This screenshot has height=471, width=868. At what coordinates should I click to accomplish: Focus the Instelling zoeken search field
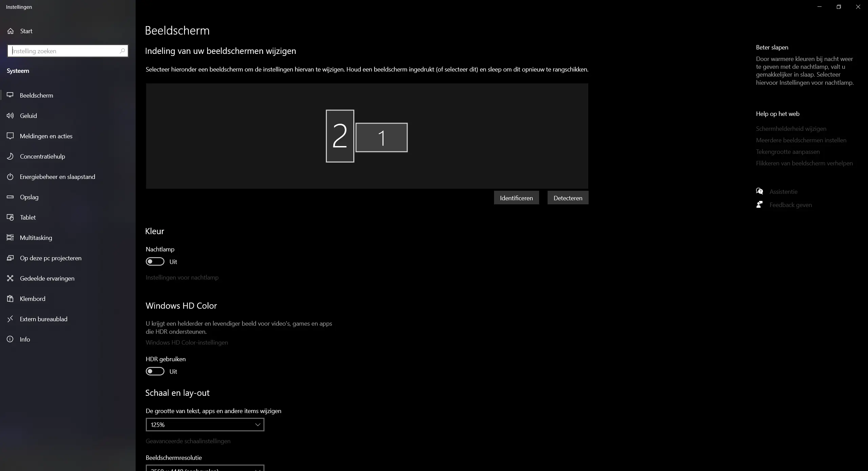pyautogui.click(x=68, y=51)
